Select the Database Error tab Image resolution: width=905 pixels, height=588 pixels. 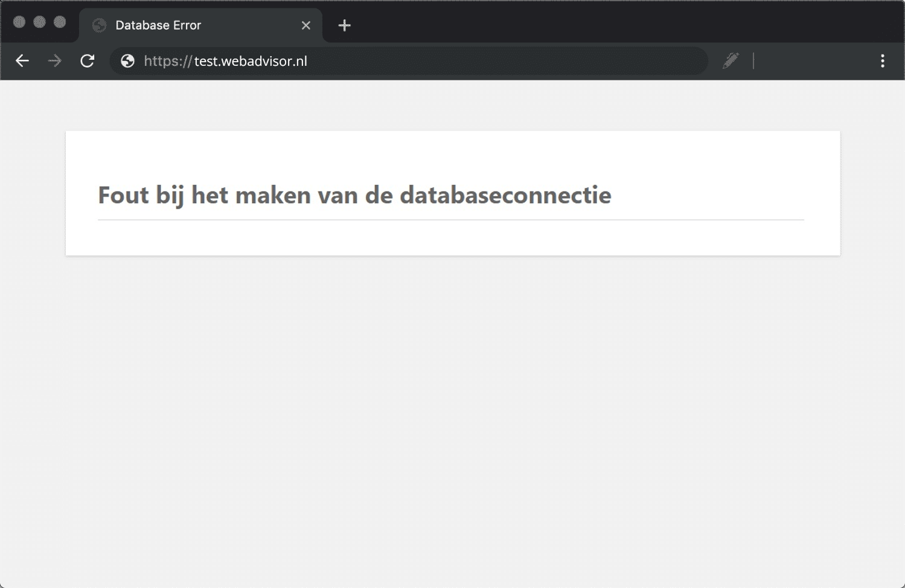181,25
